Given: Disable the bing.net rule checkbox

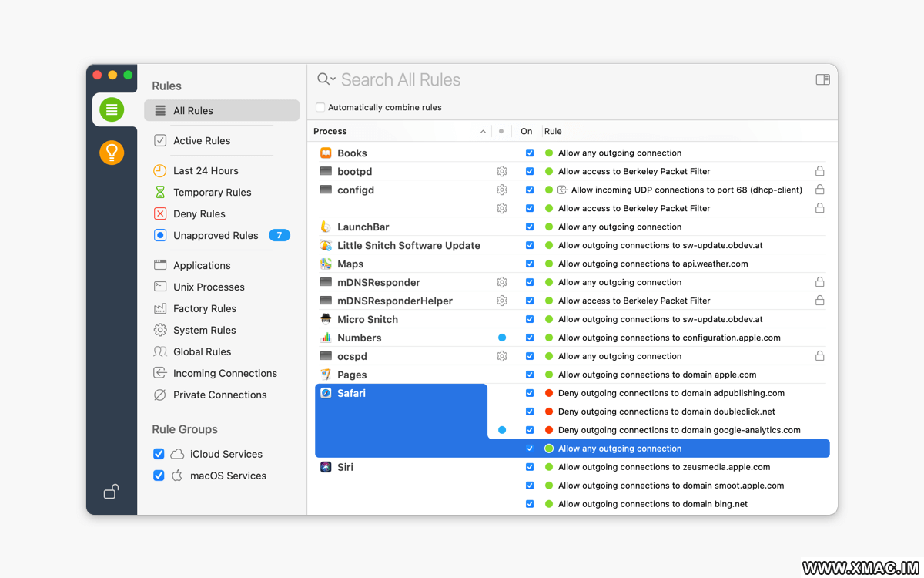Looking at the screenshot, I should (530, 504).
